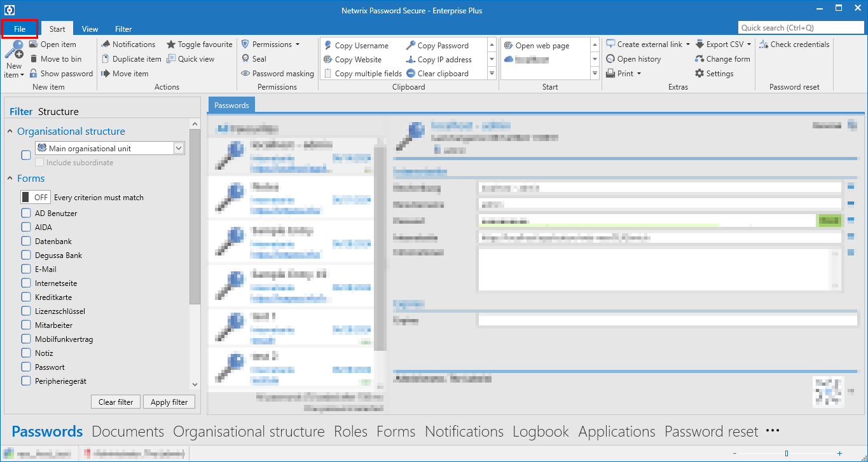The height and width of the screenshot is (462, 868).
Task: Open the Password reset module
Action: (712, 431)
